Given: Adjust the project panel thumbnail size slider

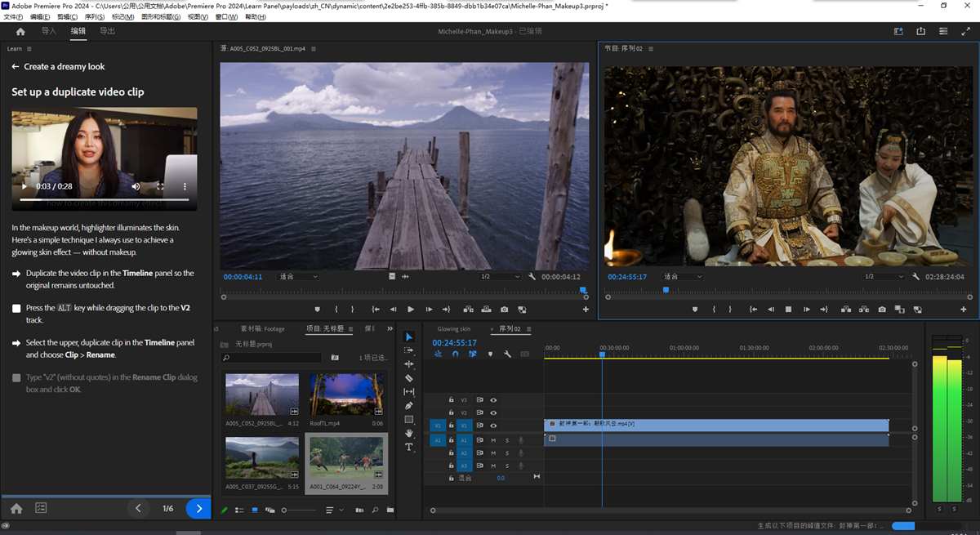Looking at the screenshot, I should tap(284, 510).
